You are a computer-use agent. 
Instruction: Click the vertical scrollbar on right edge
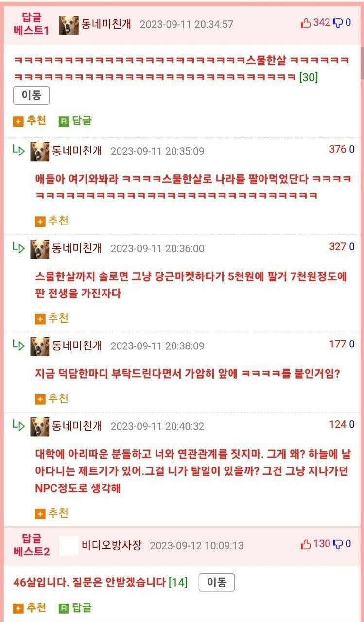tap(362, 63)
